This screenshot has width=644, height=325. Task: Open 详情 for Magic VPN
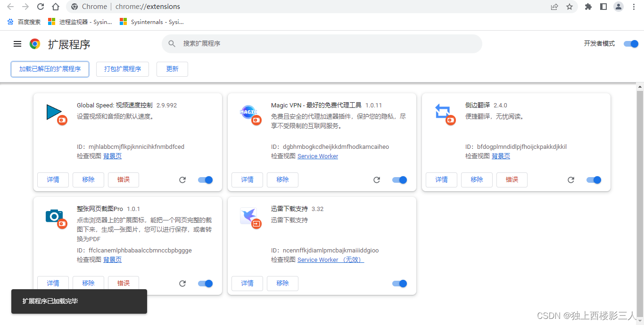(247, 180)
